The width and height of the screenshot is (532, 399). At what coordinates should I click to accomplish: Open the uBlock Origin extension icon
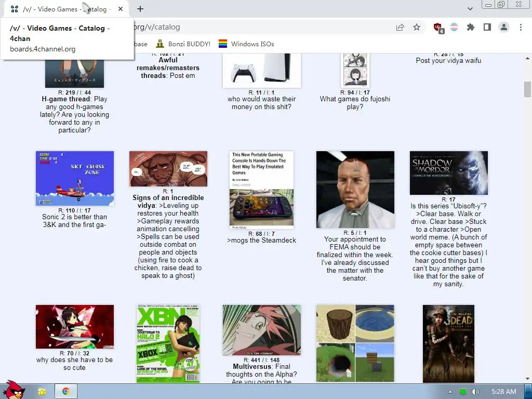coord(438,28)
